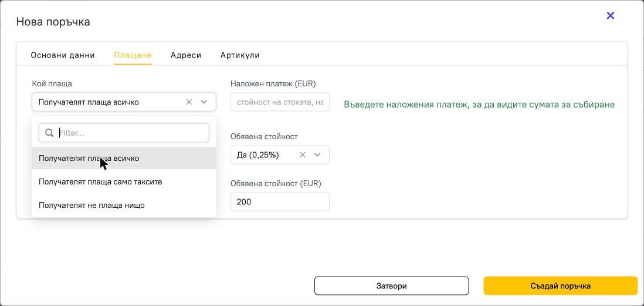Go to the Адреси tab
The image size is (644, 306).
pos(186,55)
